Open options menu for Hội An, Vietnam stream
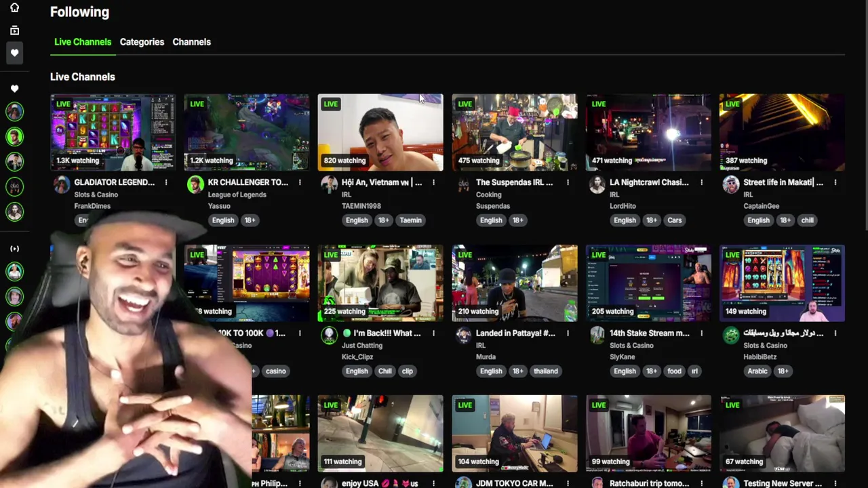The width and height of the screenshot is (868, 488). pos(433,182)
